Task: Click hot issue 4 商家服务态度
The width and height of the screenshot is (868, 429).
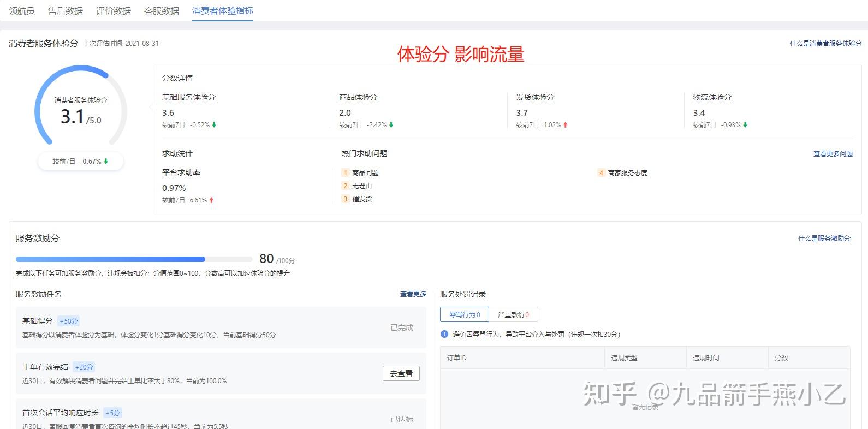Action: coord(622,172)
